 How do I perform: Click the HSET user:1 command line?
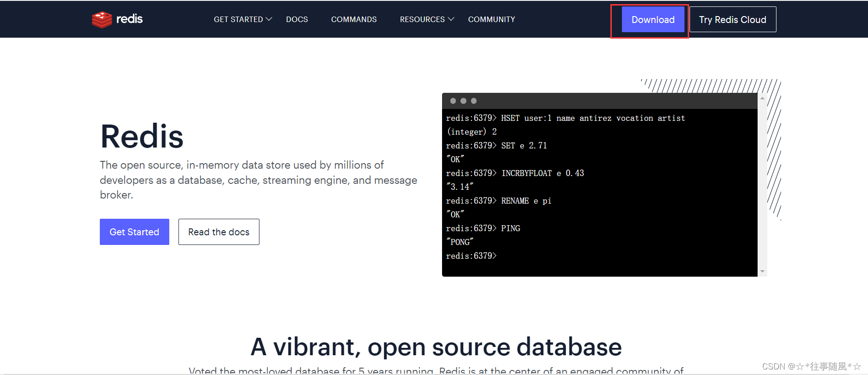pos(565,118)
